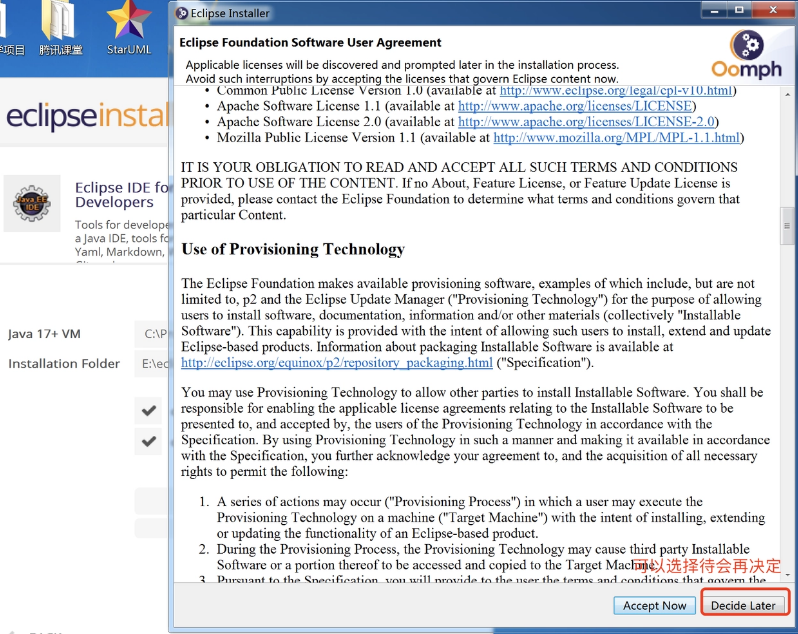Click the User Agreement dialog title text
Image resolution: width=798 pixels, height=634 pixels.
point(310,42)
